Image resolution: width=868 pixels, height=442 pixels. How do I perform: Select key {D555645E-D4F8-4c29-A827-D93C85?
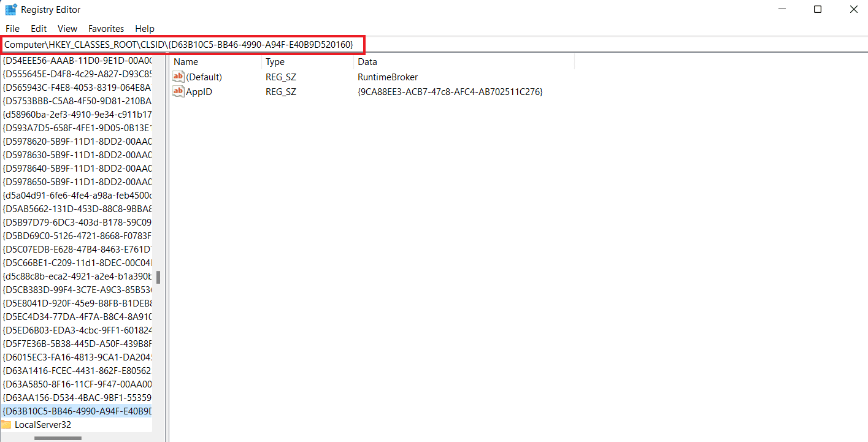[x=77, y=74]
